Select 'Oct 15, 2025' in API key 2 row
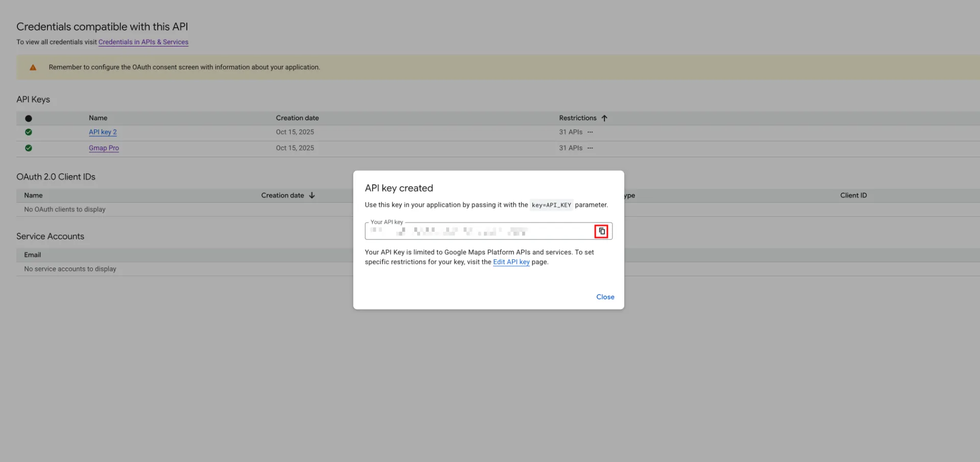980x462 pixels. click(295, 132)
